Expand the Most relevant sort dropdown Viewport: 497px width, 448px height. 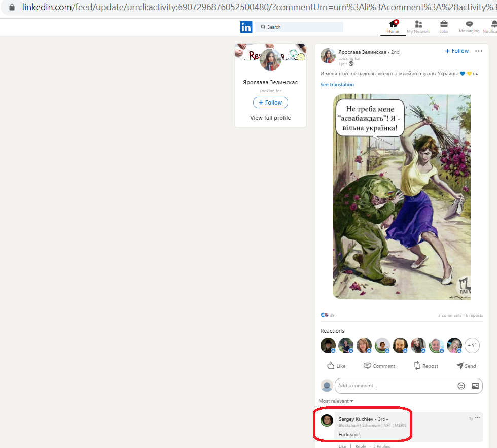336,401
